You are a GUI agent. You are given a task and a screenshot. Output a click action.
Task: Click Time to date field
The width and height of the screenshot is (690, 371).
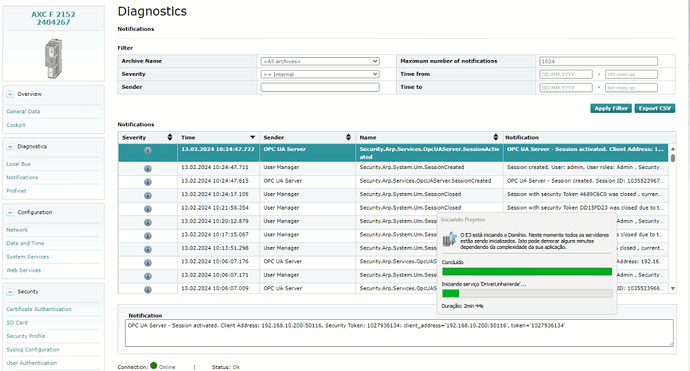(x=566, y=88)
